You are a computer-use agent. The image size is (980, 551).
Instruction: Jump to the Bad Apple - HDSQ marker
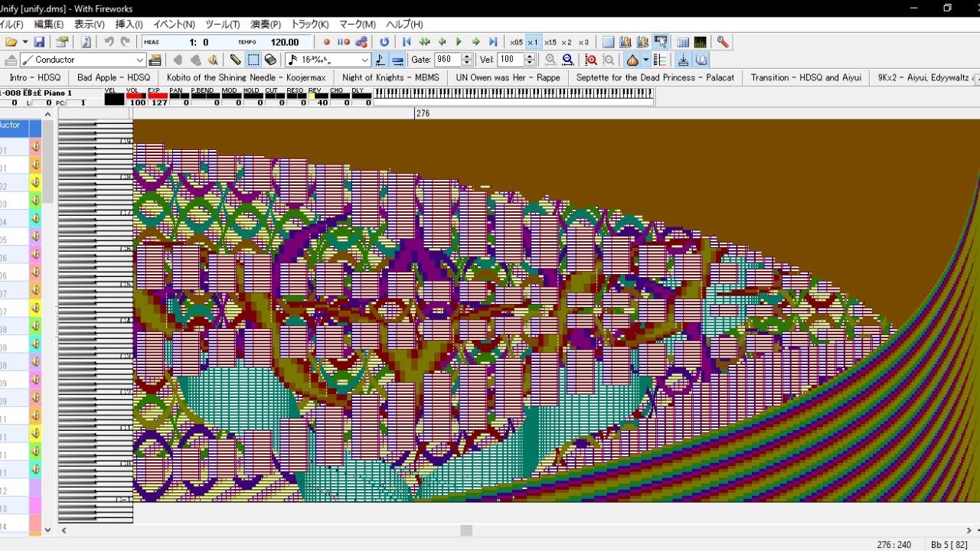click(x=114, y=77)
